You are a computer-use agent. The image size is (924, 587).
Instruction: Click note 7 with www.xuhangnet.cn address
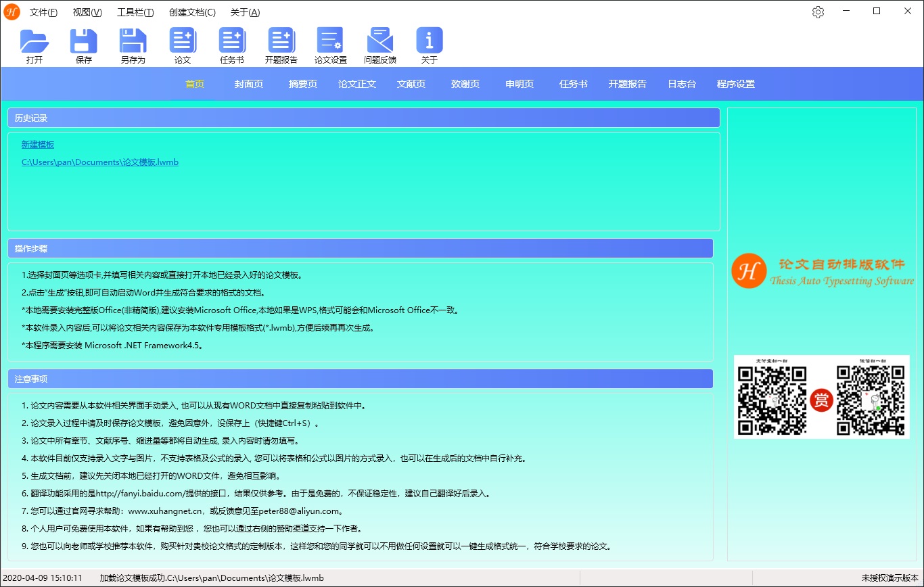coord(183,511)
